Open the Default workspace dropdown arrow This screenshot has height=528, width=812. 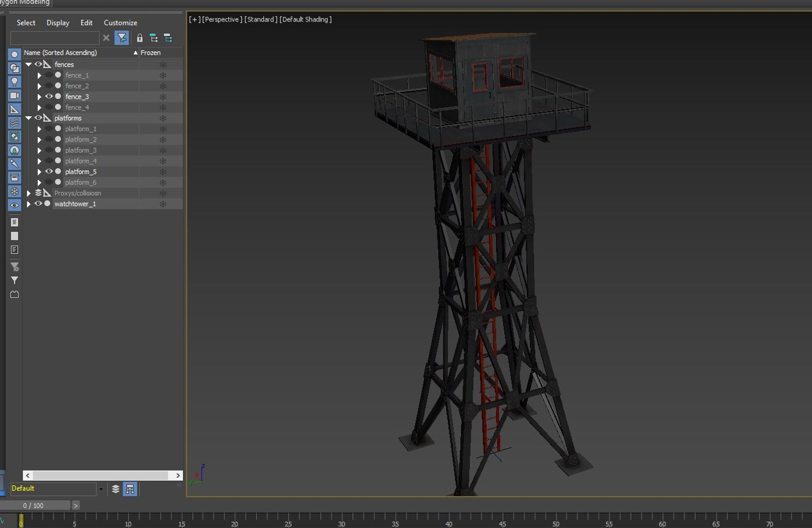(x=101, y=489)
